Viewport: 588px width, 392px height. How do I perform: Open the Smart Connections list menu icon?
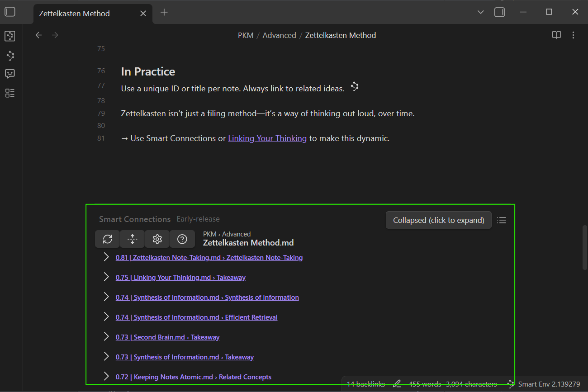[x=501, y=220]
